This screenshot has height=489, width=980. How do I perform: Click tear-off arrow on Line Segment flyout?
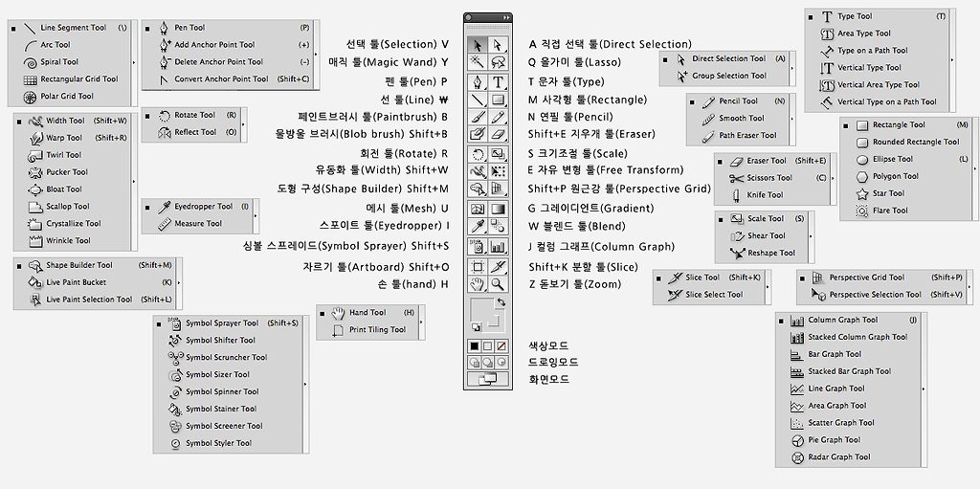click(x=134, y=62)
